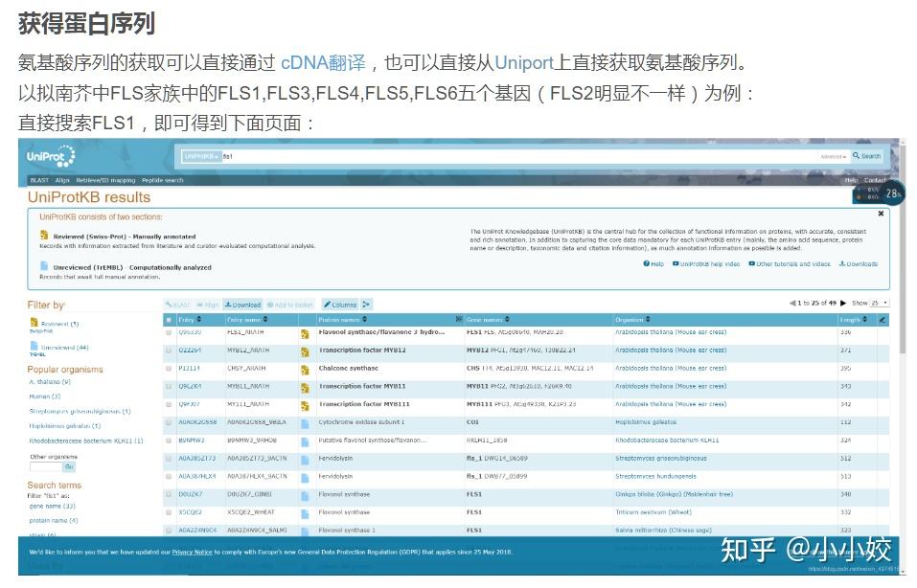The width and height of the screenshot is (917, 588).
Task: Open BLAST in the top menu bar
Action: pyautogui.click(x=39, y=180)
